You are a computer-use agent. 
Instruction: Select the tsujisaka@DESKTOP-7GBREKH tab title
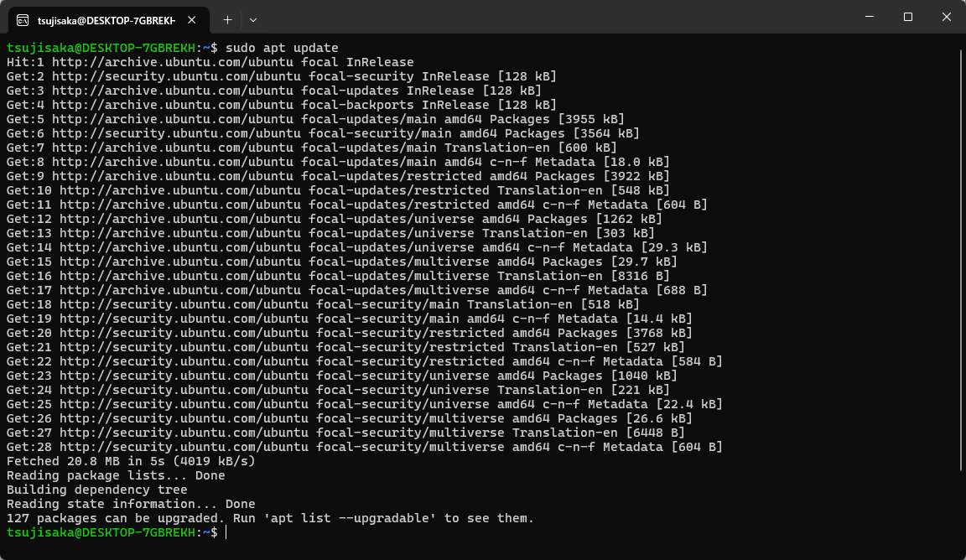click(x=105, y=19)
